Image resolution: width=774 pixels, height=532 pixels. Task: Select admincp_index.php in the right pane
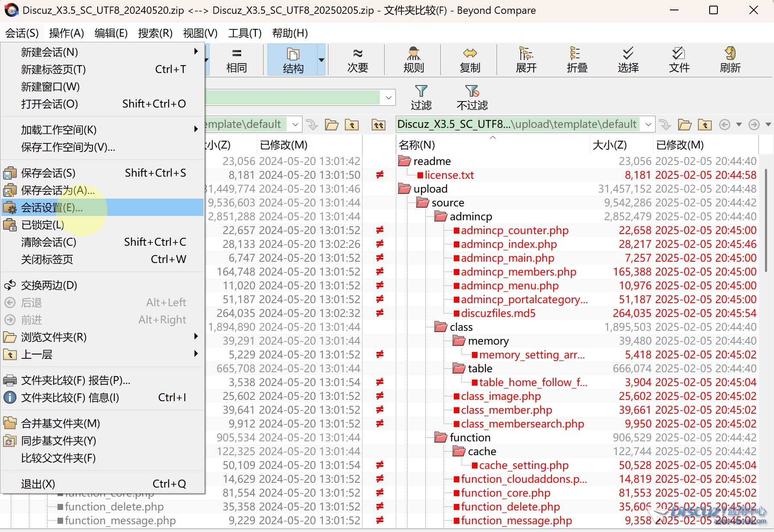coord(509,244)
